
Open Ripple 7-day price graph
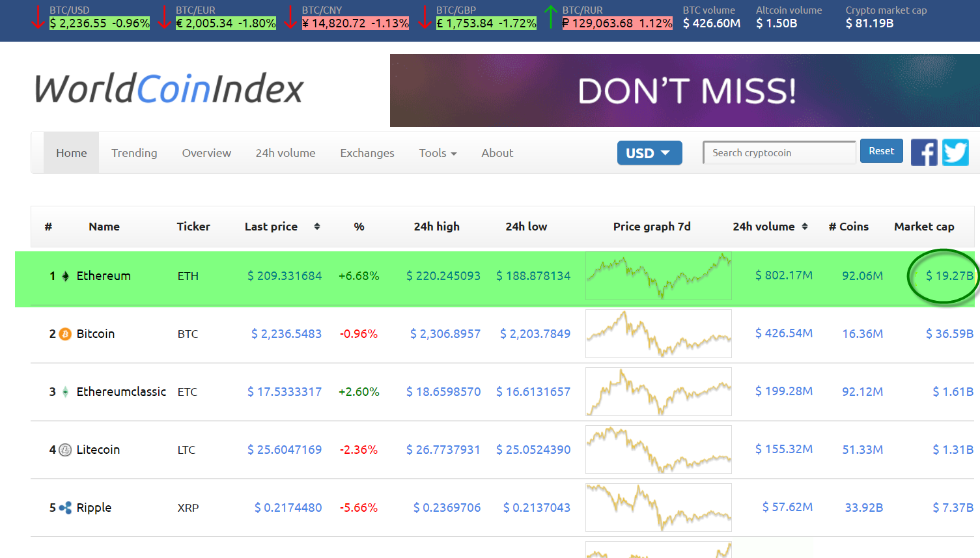pyautogui.click(x=658, y=508)
